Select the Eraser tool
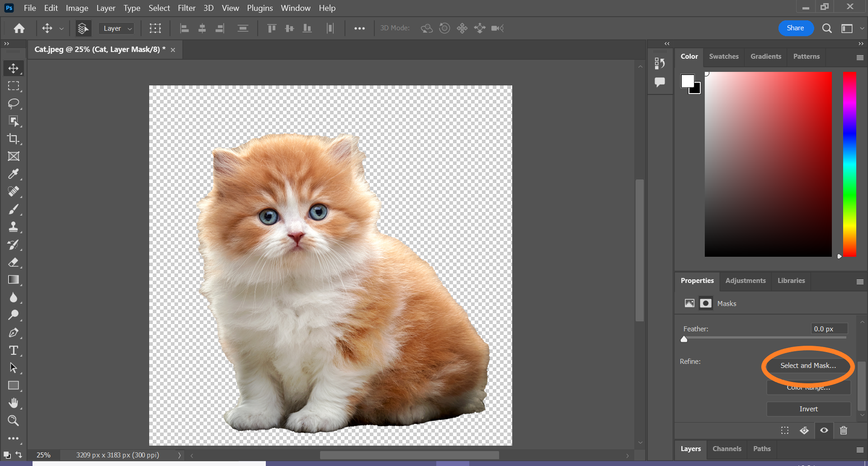Image resolution: width=868 pixels, height=466 pixels. pos(14,262)
